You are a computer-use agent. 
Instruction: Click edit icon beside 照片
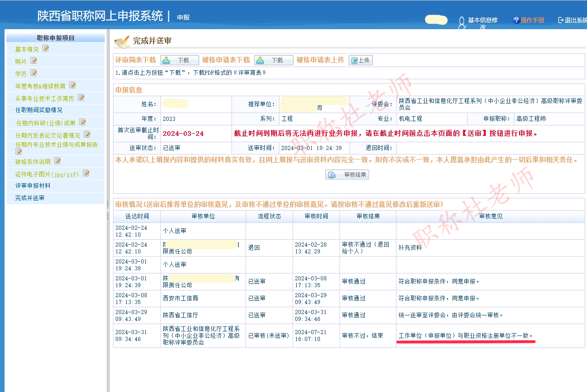coord(34,61)
